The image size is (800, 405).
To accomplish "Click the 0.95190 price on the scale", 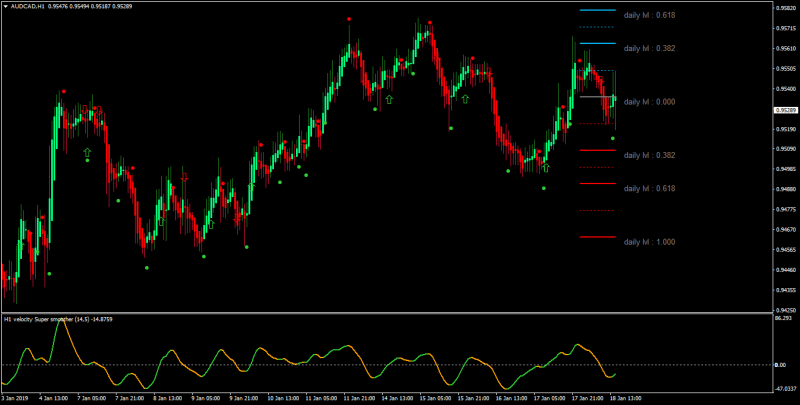I will point(784,130).
